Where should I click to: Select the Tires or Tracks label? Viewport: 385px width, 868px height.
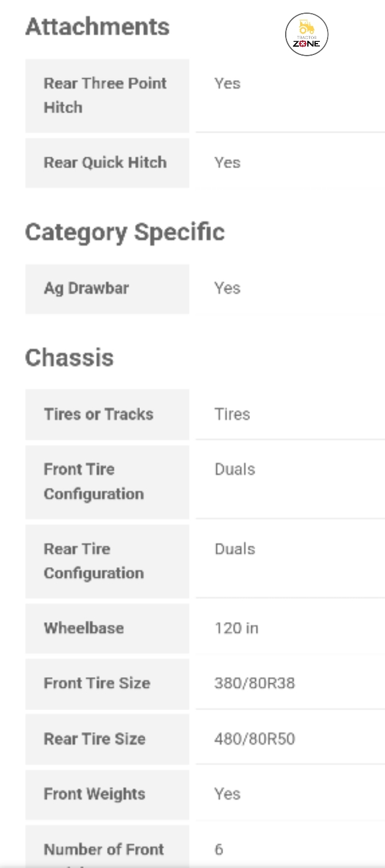point(99,415)
